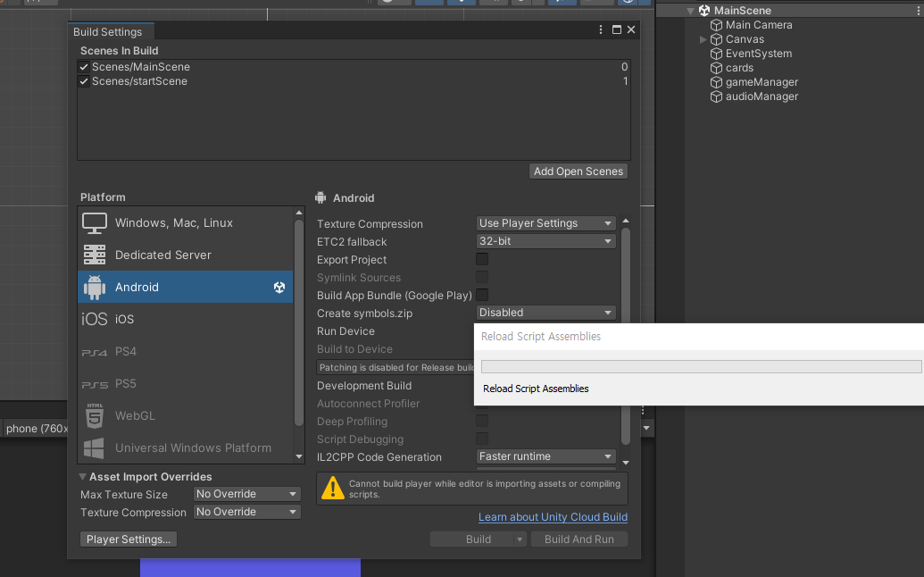This screenshot has height=577, width=924.
Task: Select the PS5 platform icon
Action: [x=95, y=384]
